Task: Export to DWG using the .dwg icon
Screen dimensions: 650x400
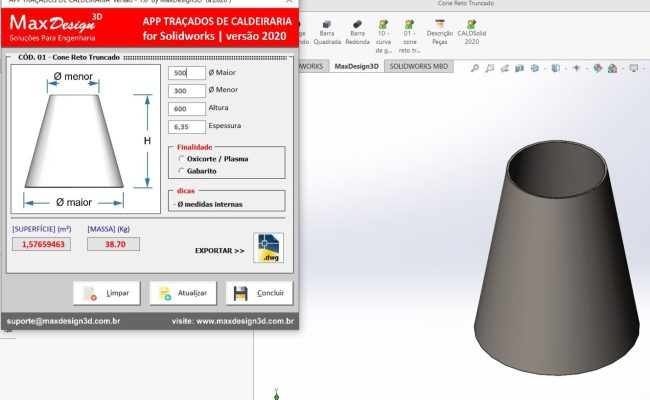Action: click(268, 247)
